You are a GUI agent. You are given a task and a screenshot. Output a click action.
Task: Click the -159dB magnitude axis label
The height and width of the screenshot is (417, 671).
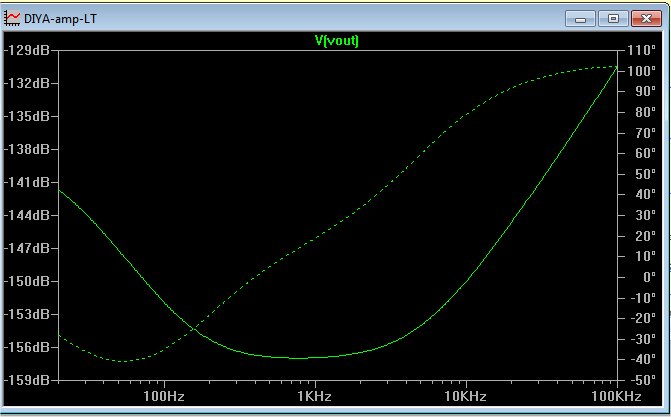27,380
